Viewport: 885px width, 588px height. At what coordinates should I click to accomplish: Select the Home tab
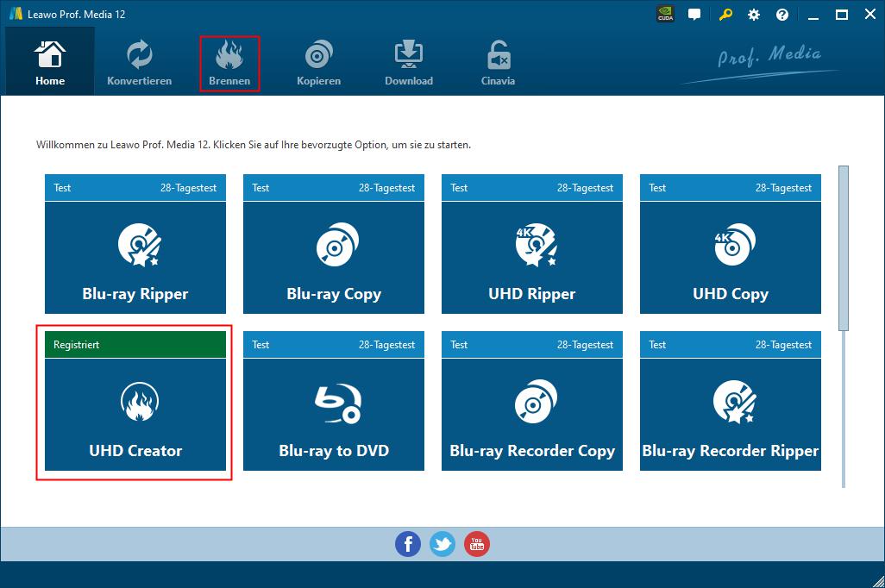click(x=50, y=64)
